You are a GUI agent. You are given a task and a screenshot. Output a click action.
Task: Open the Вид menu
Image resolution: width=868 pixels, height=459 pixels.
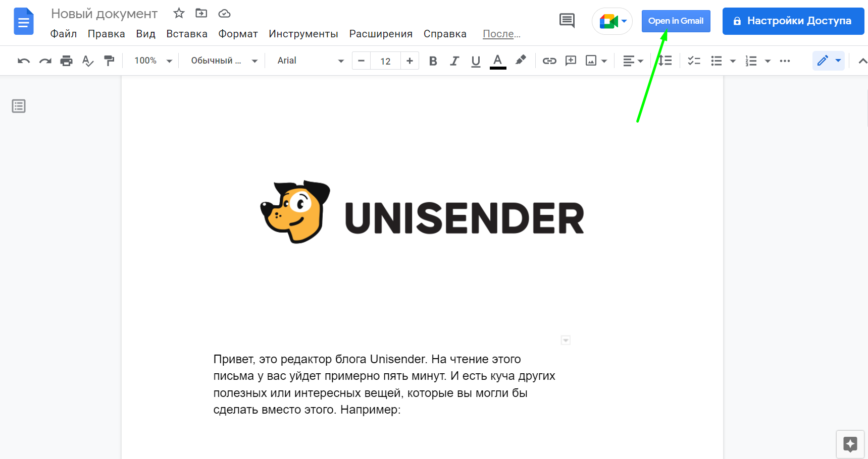pyautogui.click(x=145, y=34)
